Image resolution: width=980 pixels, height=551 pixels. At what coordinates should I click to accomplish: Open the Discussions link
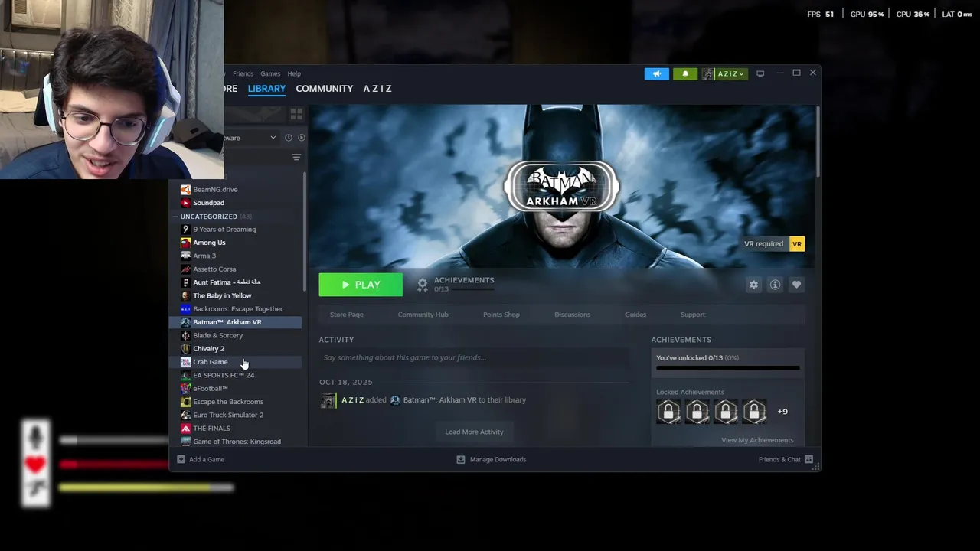click(573, 315)
